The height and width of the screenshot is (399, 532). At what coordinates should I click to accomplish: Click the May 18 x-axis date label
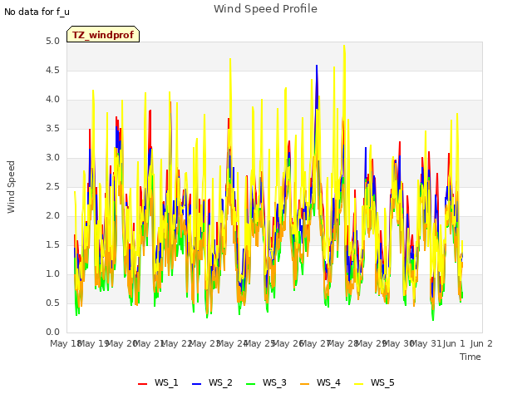65,343
